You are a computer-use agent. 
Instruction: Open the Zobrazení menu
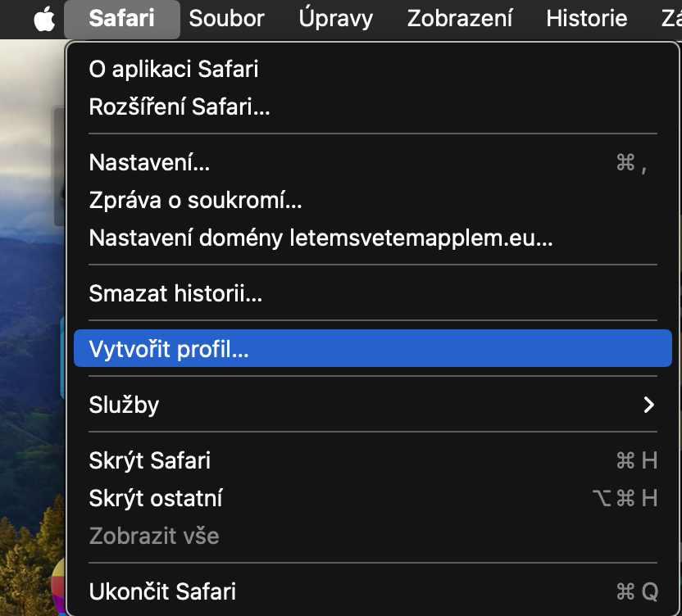point(460,19)
